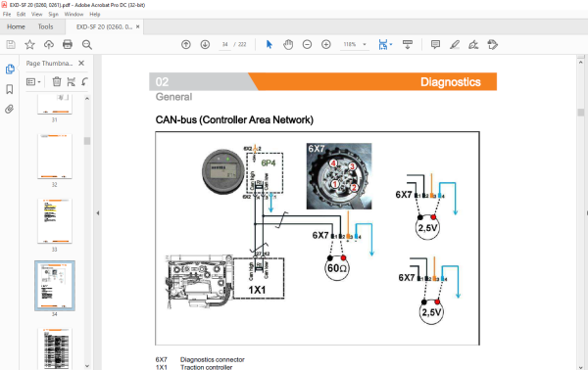The height and width of the screenshot is (370, 588).
Task: Click the page number input field
Action: tap(225, 44)
